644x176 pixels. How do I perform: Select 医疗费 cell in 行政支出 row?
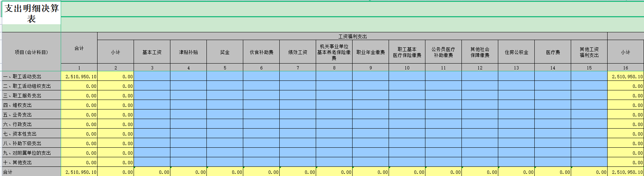tap(553, 124)
